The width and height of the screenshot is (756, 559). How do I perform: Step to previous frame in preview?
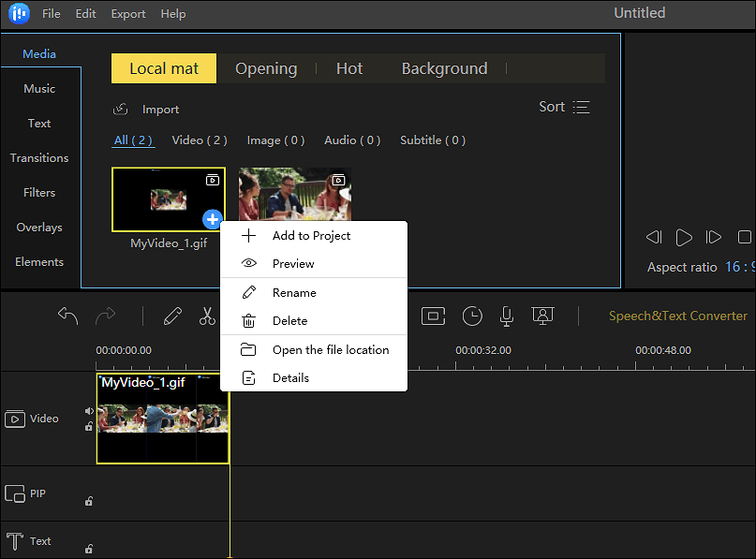654,237
